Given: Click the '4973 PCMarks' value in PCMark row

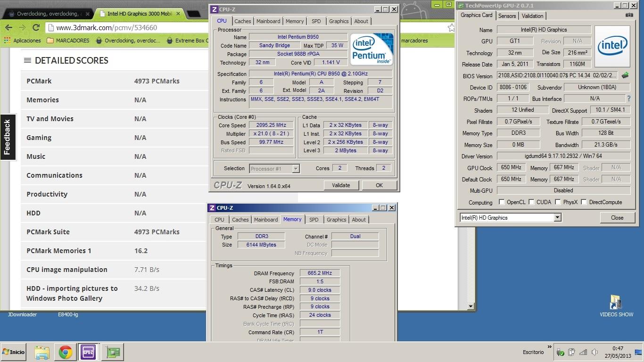Looking at the screenshot, I should (x=157, y=81).
